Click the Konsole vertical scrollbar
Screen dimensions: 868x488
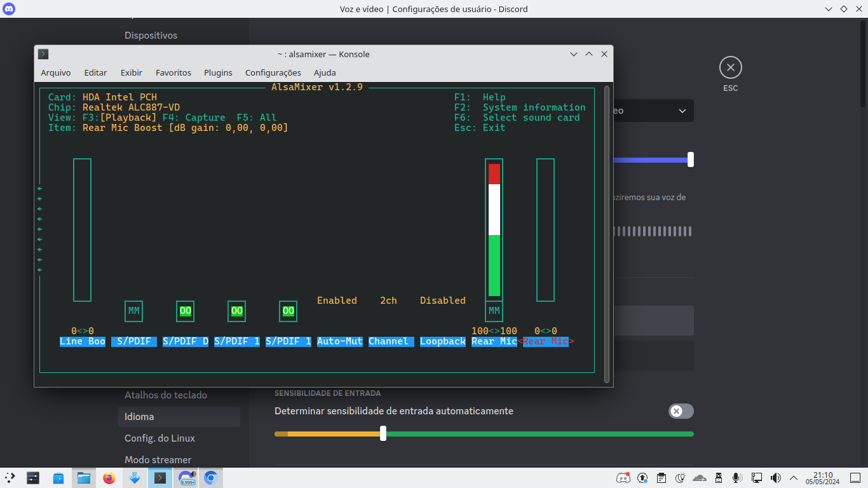[607, 234]
